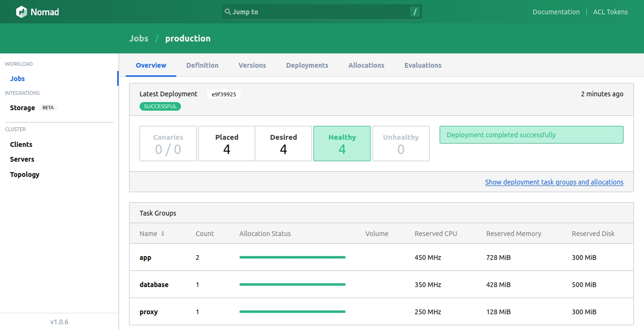
Task: Select Topology in the sidebar
Action: (x=25, y=175)
